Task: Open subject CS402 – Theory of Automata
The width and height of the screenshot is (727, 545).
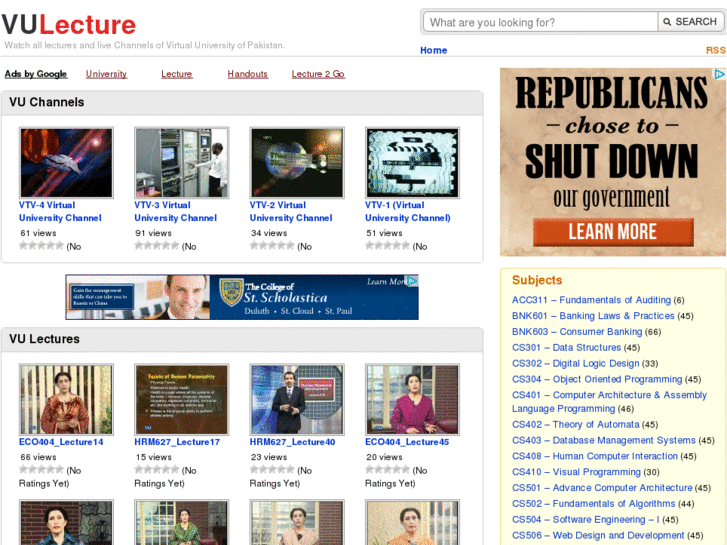Action: point(575,424)
